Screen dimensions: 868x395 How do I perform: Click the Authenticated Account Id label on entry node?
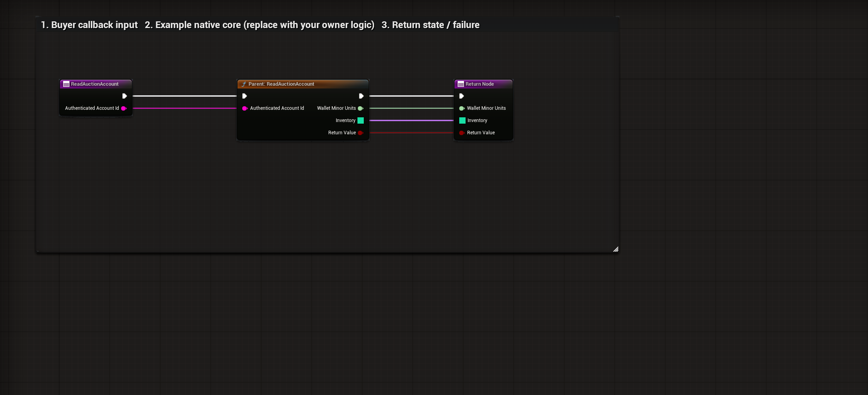pos(92,108)
